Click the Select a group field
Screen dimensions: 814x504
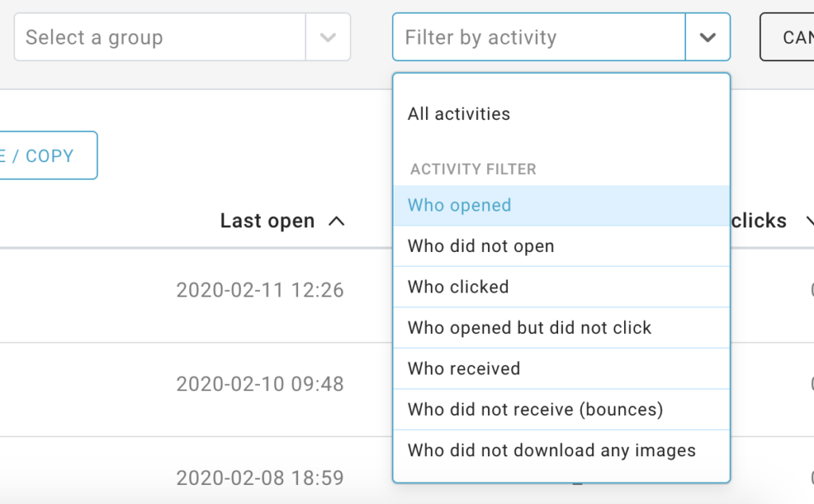click(159, 37)
